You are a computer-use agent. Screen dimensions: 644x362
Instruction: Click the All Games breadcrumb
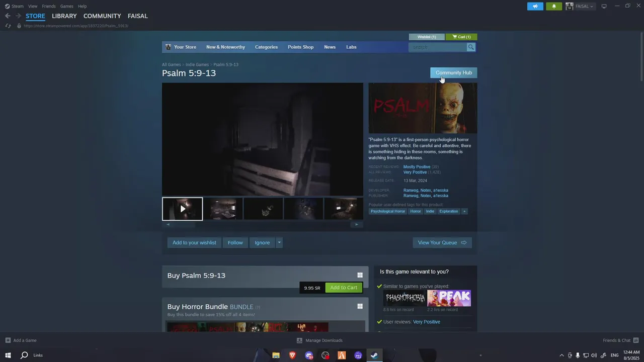(x=171, y=65)
